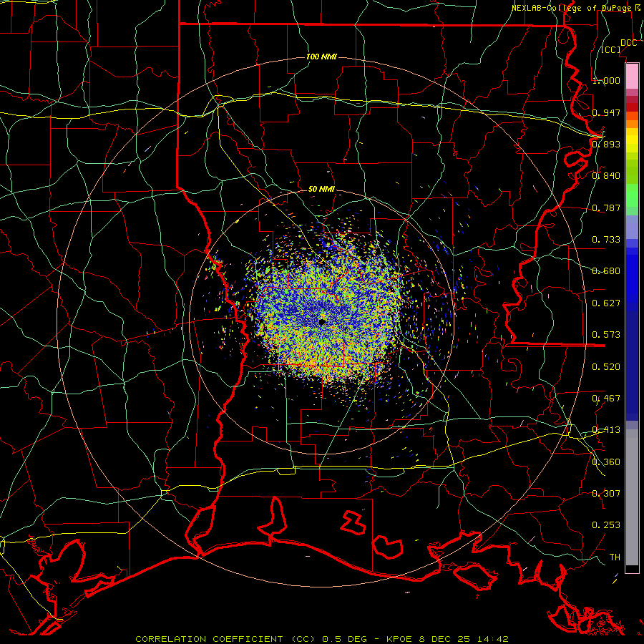This screenshot has height=644, width=644.
Task: Click the 0.947 legend value
Action: [606, 112]
